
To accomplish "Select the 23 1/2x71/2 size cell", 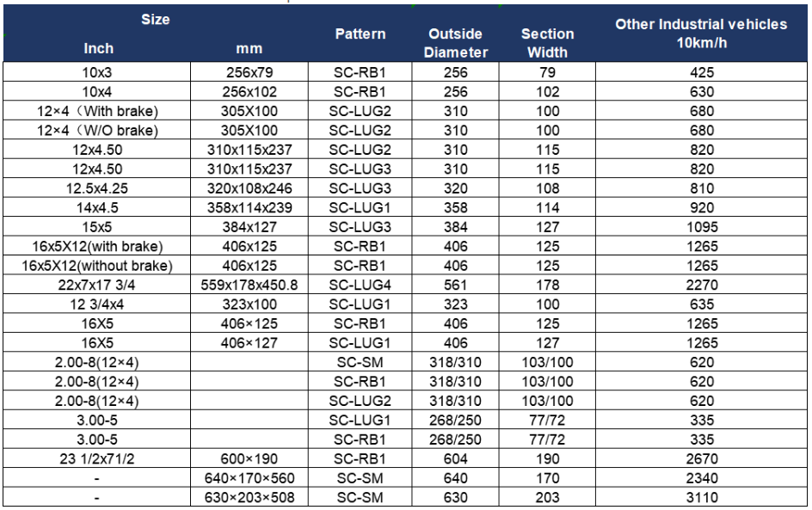I will tap(97, 458).
